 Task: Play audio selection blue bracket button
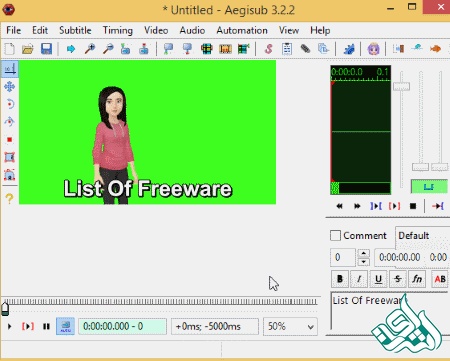tap(376, 206)
